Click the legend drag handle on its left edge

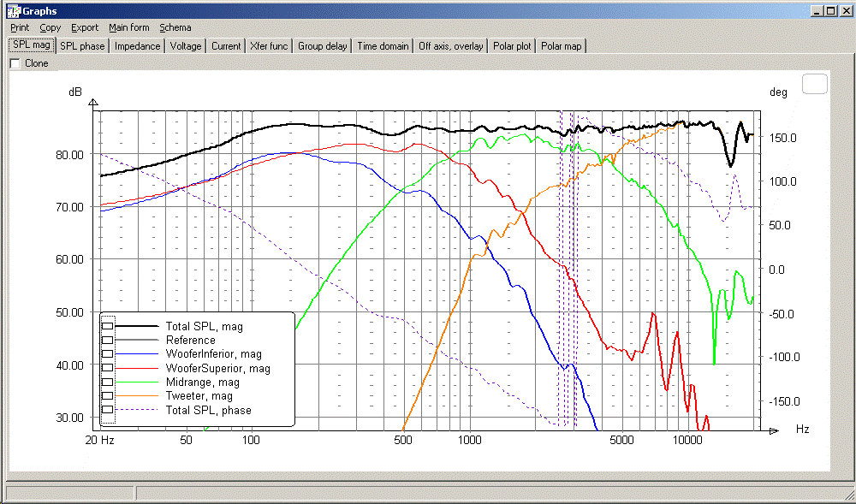(108, 370)
